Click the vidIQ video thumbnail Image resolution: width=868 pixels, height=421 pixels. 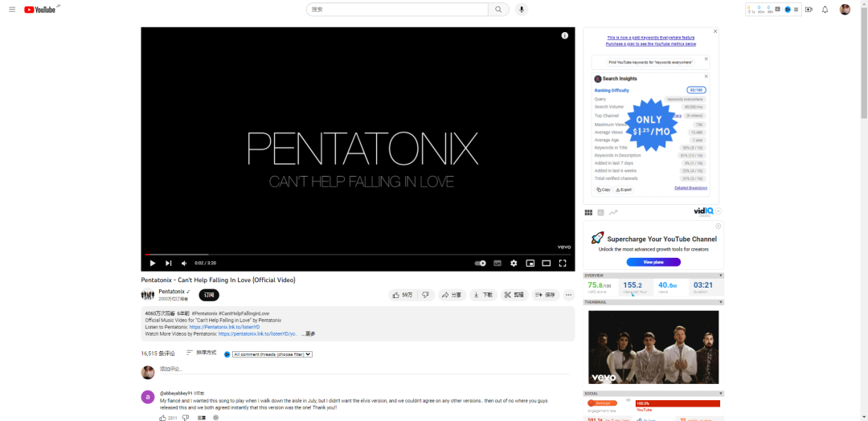coord(653,347)
